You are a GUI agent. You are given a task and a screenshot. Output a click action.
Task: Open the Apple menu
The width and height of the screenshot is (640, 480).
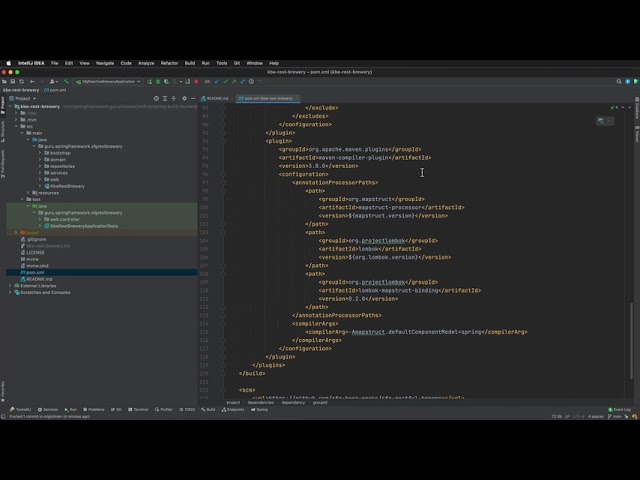9,63
